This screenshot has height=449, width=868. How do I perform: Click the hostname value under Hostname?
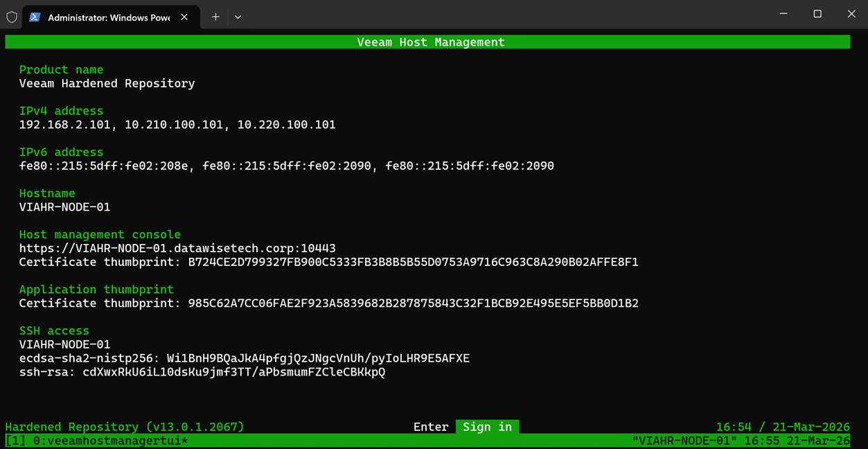(64, 206)
